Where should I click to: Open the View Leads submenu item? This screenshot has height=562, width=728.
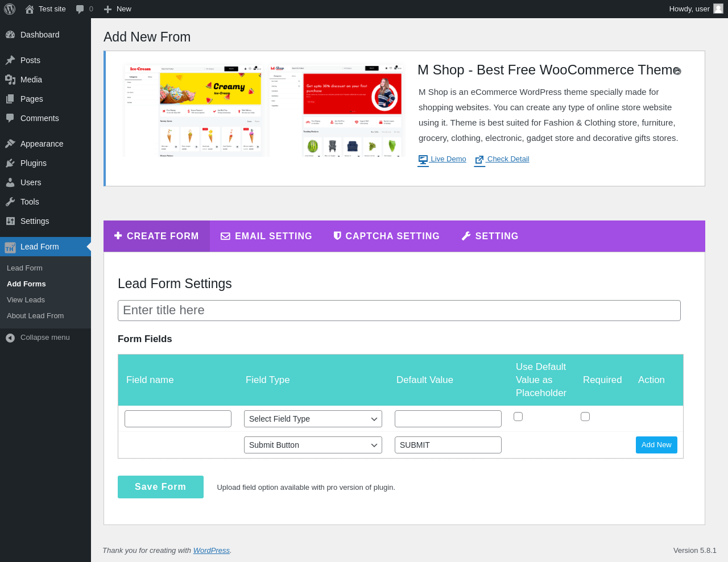click(x=26, y=300)
